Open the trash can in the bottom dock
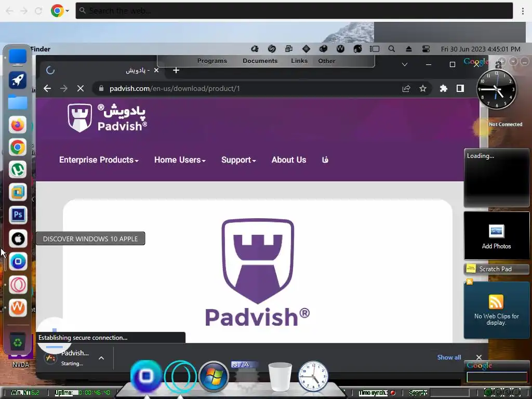Viewport: 532px width, 399px height. pos(280,377)
